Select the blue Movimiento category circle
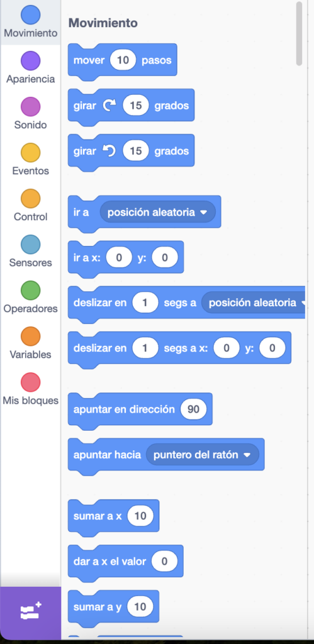 [x=30, y=15]
